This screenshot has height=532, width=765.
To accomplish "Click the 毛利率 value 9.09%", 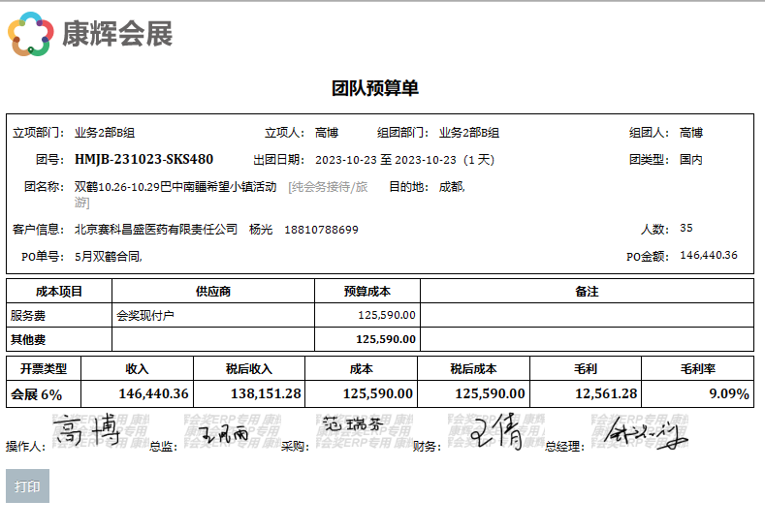I will 728,393.
